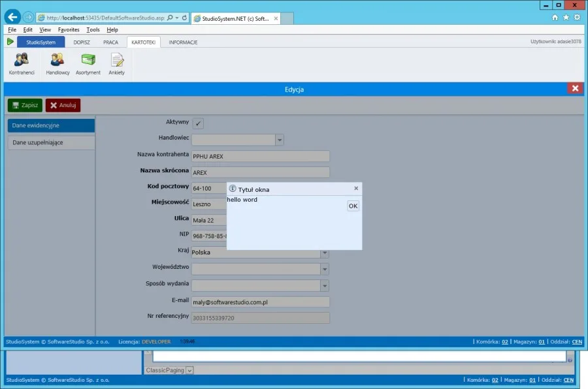Click the DEVELOPER licence text

[156, 342]
